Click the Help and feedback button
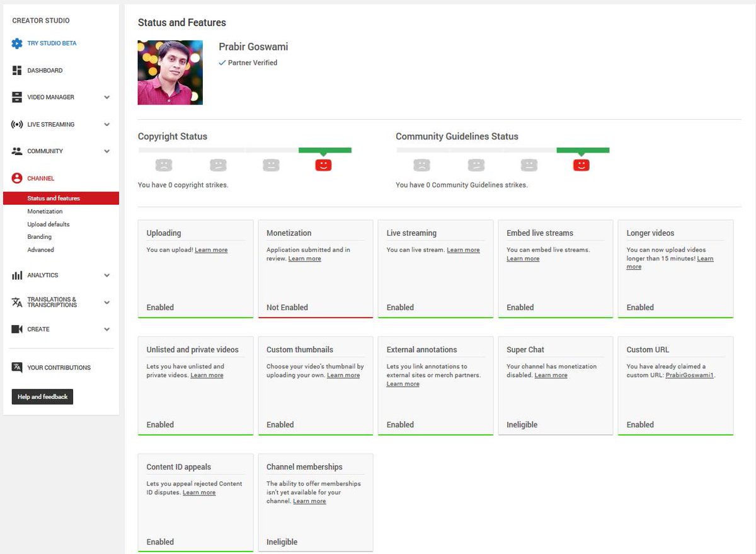Screen dimensions: 756x554 (x=42, y=396)
